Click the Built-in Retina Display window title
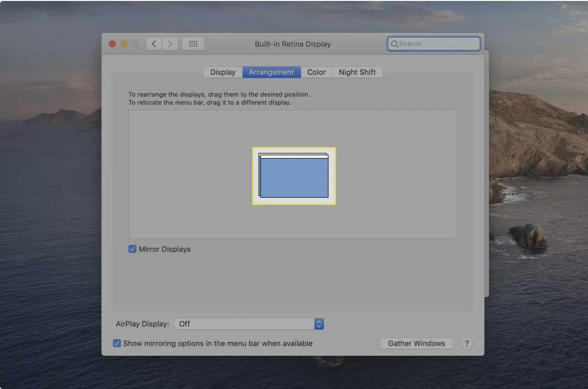 (293, 44)
